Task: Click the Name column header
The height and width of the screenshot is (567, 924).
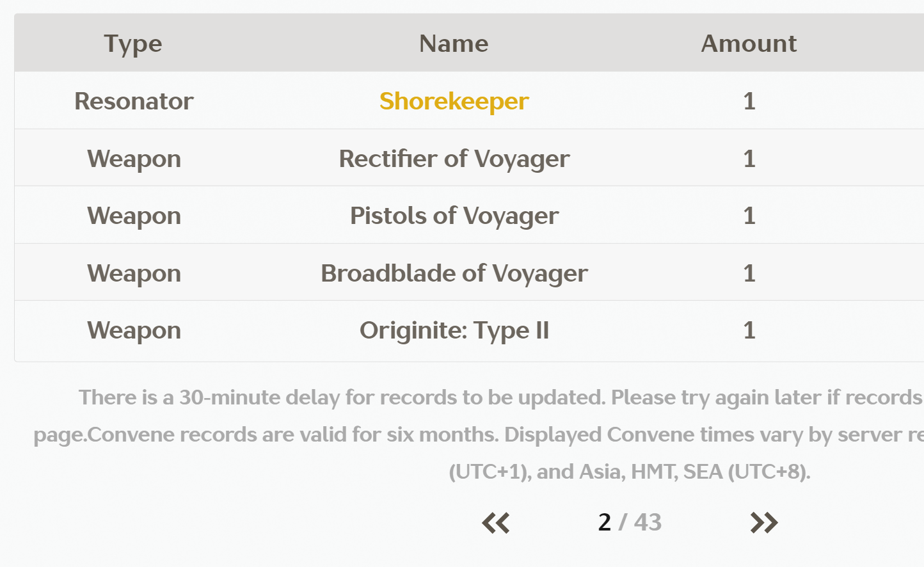Action: [x=454, y=44]
